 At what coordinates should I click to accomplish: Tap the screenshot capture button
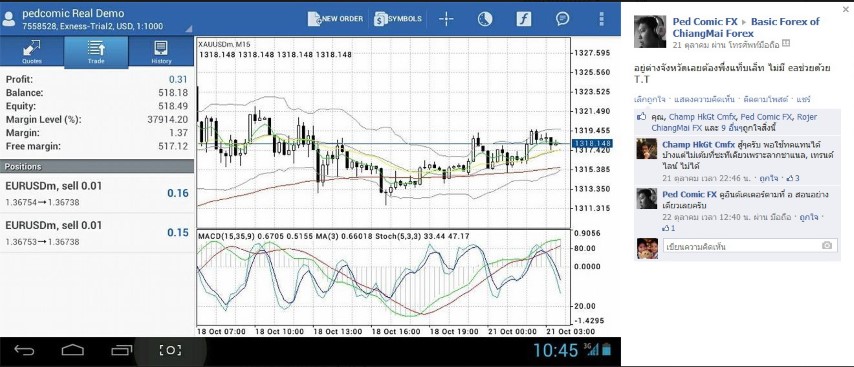(170, 350)
